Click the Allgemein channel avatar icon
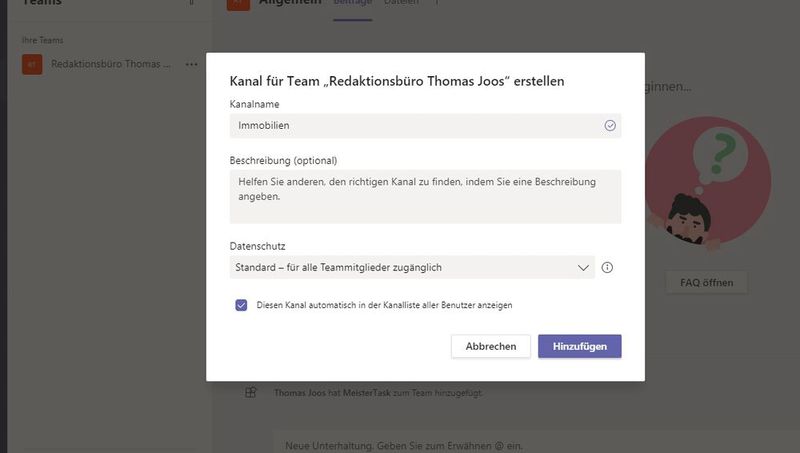Viewport: 800px width, 453px height. tap(238, 3)
